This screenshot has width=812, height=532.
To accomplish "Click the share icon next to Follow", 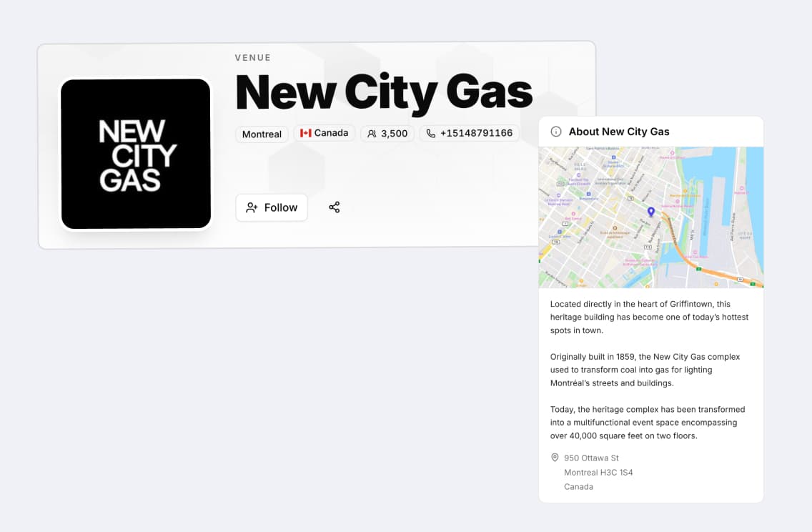I will (x=335, y=207).
